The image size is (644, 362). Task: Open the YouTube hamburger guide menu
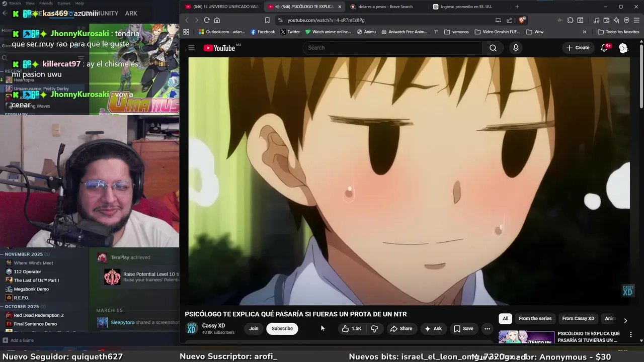(191, 48)
